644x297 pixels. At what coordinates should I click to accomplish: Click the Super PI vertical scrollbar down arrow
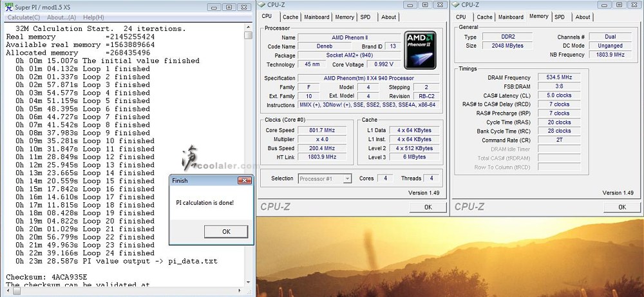click(248, 282)
